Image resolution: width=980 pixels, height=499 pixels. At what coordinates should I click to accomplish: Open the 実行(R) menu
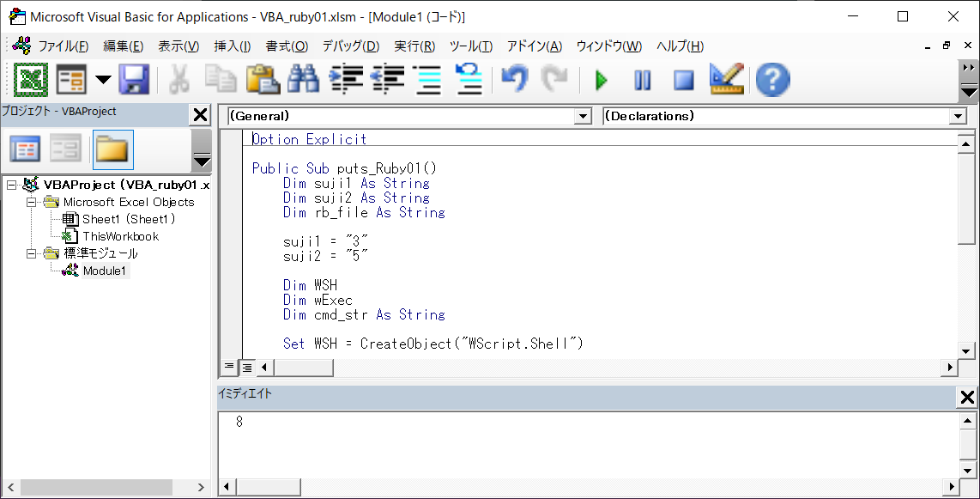coord(414,46)
